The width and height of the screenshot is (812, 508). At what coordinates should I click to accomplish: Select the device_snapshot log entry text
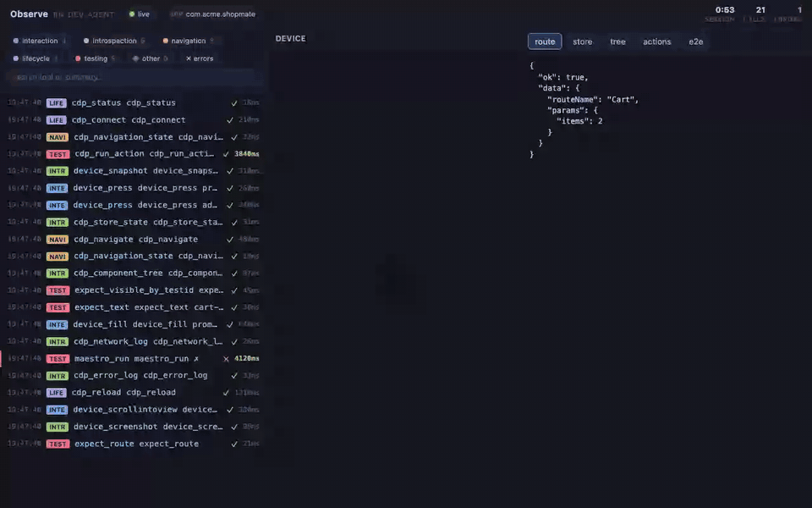[145, 170]
